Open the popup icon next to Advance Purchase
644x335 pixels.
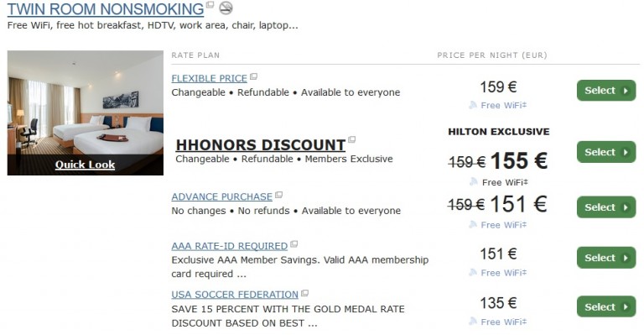coord(279,195)
